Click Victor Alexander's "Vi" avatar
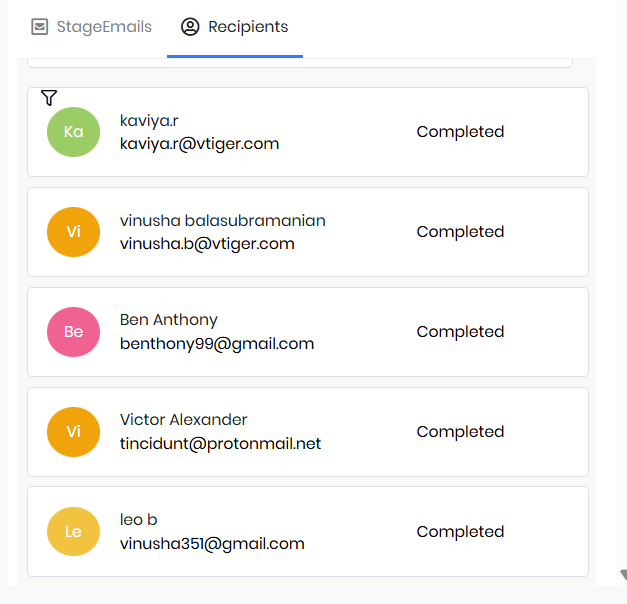The height and width of the screenshot is (604, 627). pyautogui.click(x=73, y=432)
